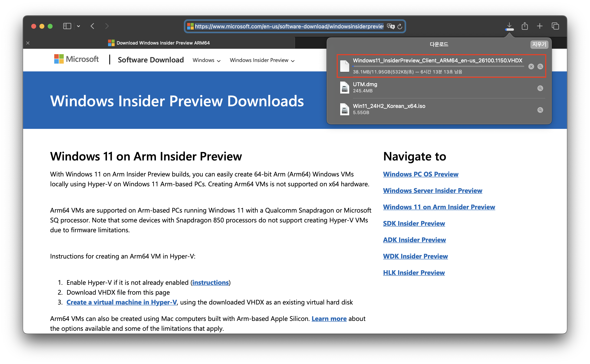Toggle the Safari sidebar button
Viewport: 590px width, 364px height.
point(67,26)
